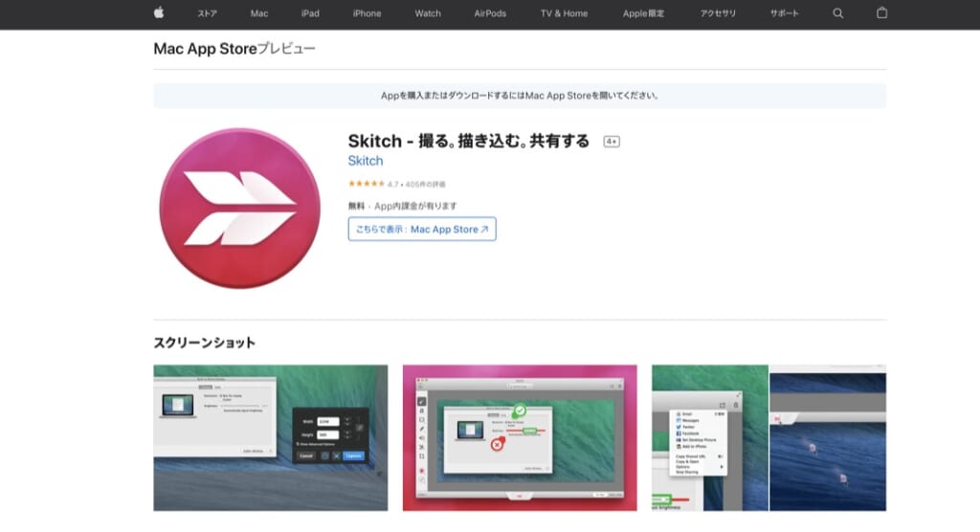The width and height of the screenshot is (980, 532).
Task: Open the second screenshot with pink background
Action: point(520,437)
